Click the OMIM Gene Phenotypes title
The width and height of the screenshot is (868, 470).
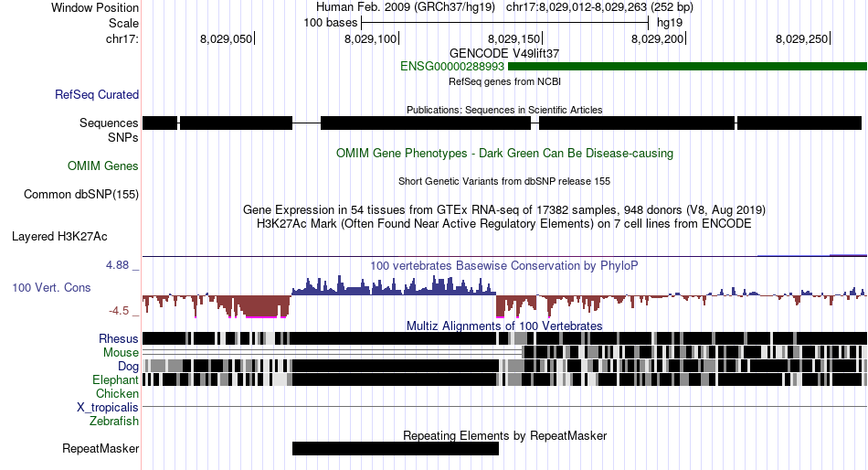504,154
